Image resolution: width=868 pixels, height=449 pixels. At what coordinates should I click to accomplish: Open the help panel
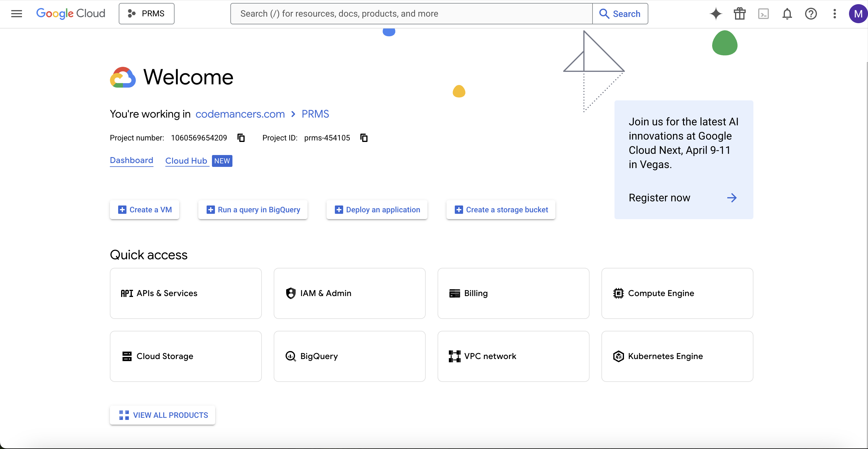(811, 13)
